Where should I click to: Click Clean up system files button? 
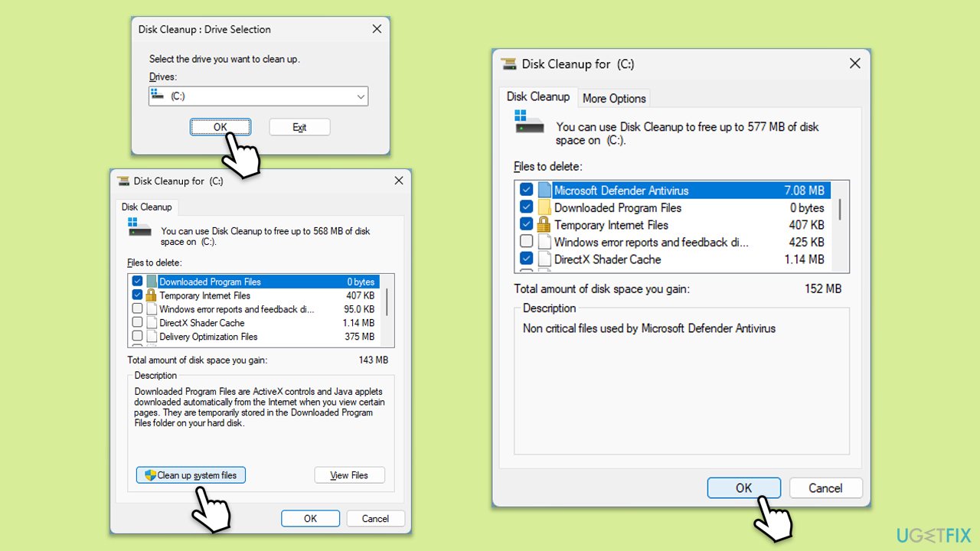click(191, 475)
